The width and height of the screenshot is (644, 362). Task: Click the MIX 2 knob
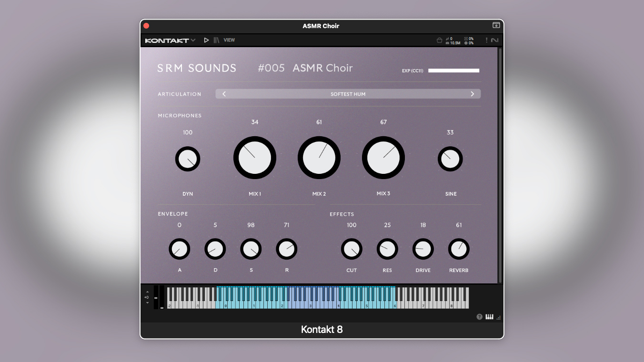click(x=319, y=158)
